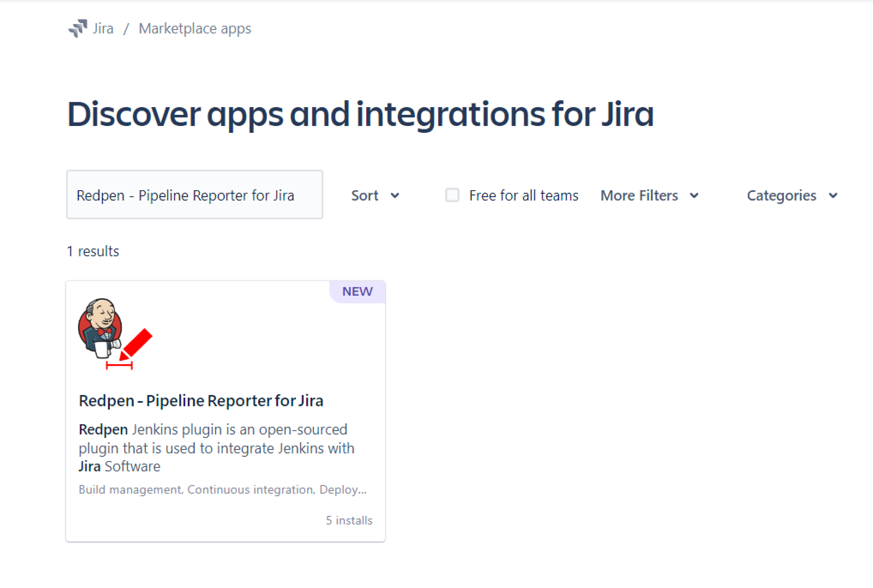
Task: Click the Jira logo icon in breadcrumb
Action: pyautogui.click(x=78, y=28)
